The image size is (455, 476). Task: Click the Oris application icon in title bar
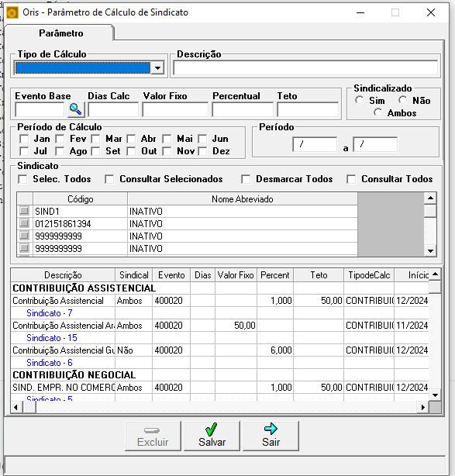click(12, 12)
